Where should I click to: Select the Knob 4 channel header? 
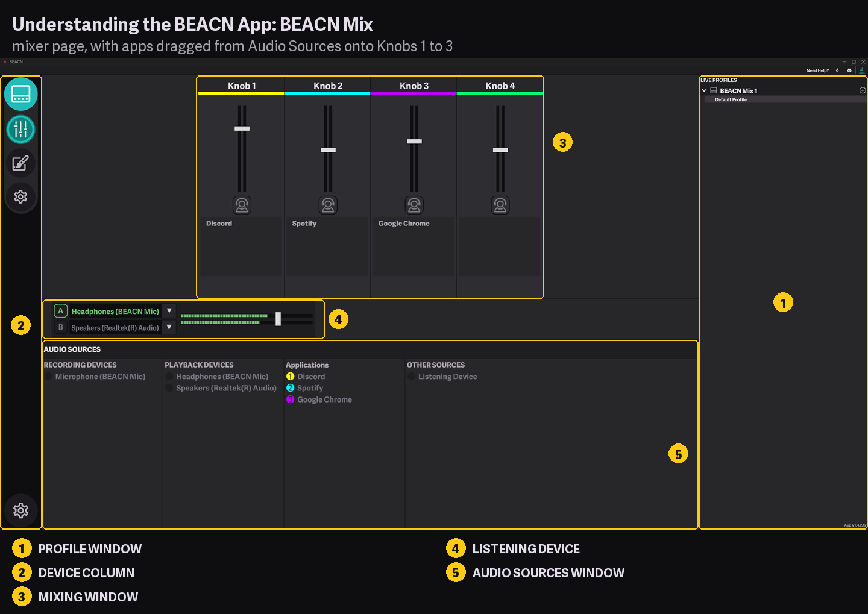500,86
